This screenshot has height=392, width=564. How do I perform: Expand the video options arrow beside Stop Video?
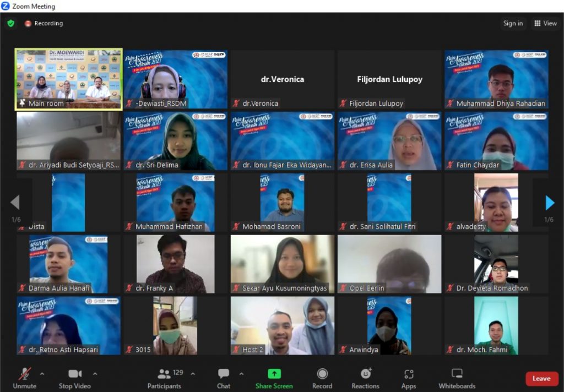[95, 374]
